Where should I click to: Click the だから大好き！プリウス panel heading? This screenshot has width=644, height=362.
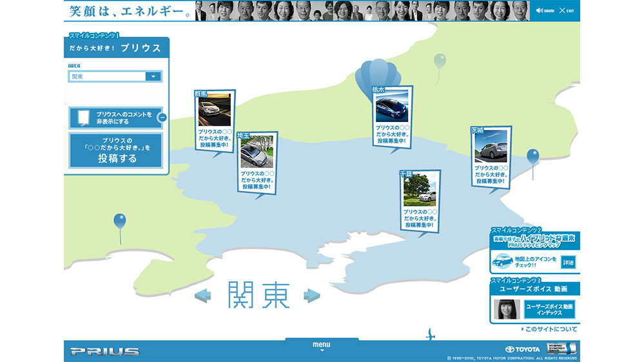115,48
